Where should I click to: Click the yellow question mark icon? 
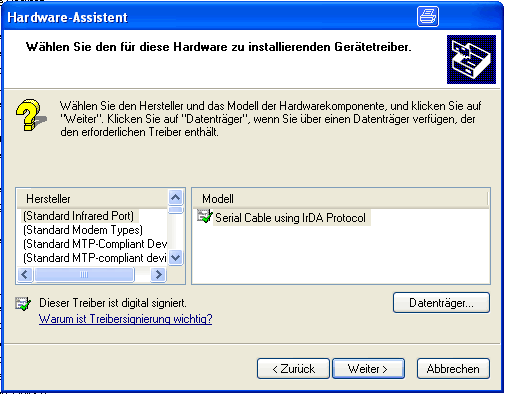(30, 115)
